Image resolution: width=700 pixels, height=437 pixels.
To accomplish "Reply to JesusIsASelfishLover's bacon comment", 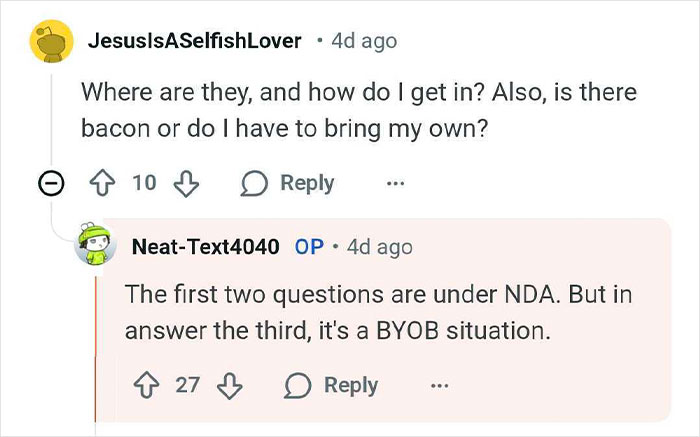I will 288,184.
